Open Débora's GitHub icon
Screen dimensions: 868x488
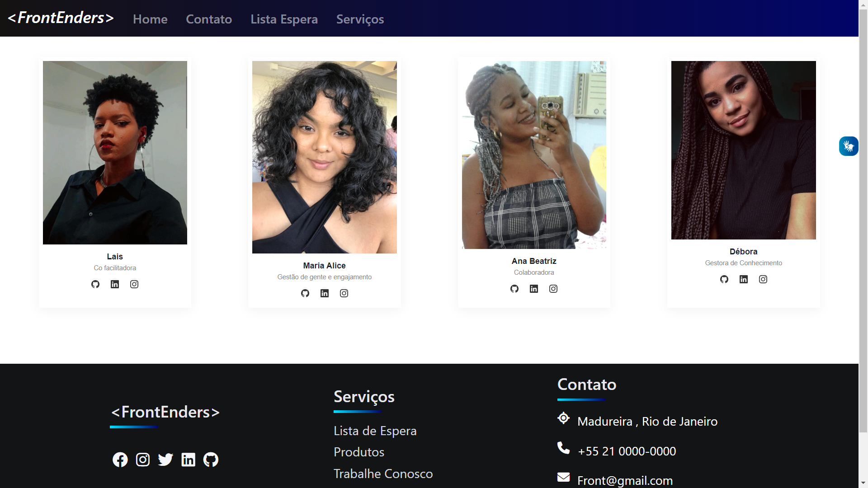click(724, 279)
